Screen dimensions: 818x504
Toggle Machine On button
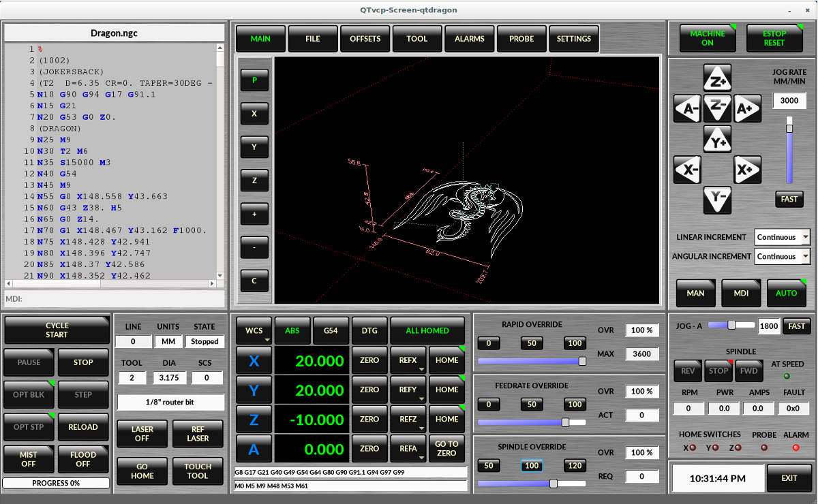point(708,38)
